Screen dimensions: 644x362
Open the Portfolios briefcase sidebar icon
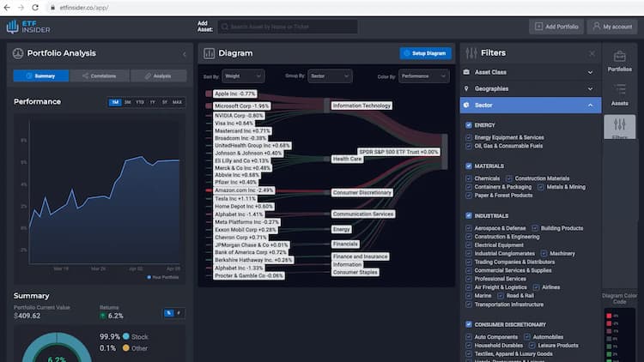619,57
